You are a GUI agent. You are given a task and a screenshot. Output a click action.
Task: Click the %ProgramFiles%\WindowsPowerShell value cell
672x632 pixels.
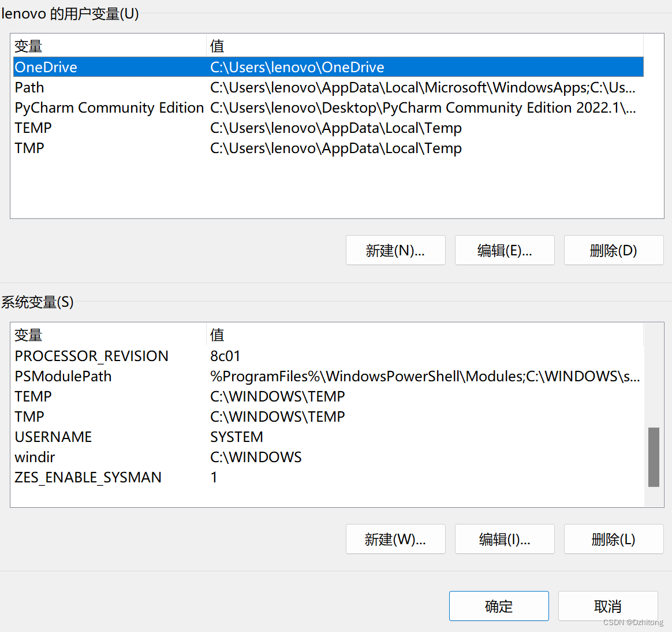click(425, 376)
